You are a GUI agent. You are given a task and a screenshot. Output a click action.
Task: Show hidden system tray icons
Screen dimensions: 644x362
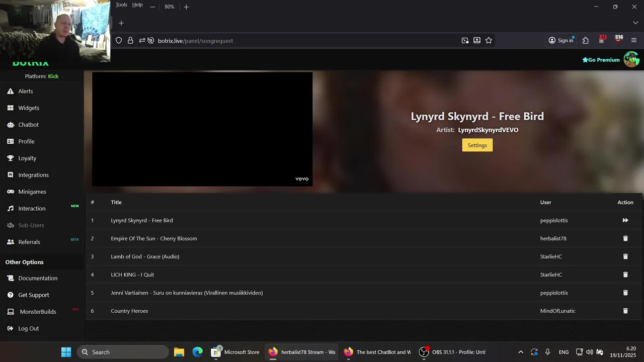[520, 352]
